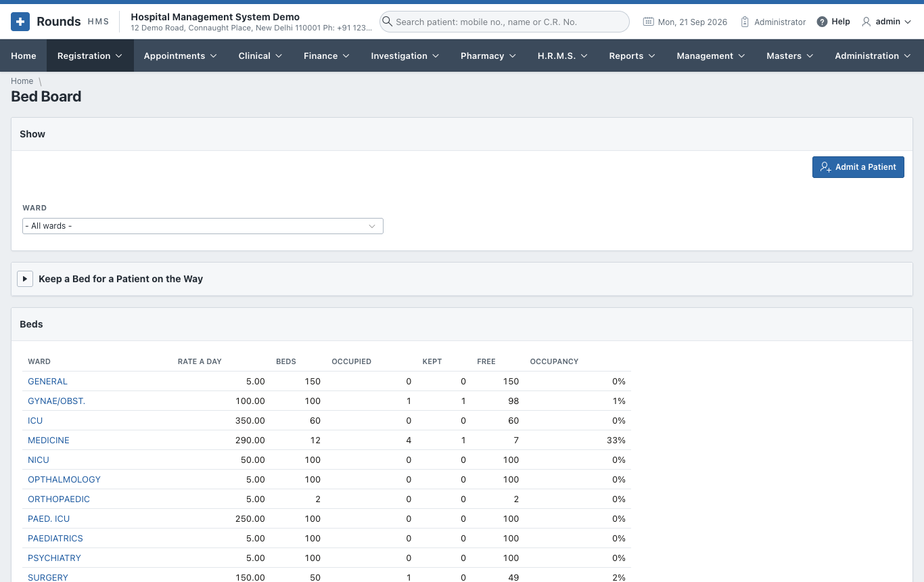This screenshot has height=582, width=924.
Task: Click the search magnifier icon
Action: 388,22
